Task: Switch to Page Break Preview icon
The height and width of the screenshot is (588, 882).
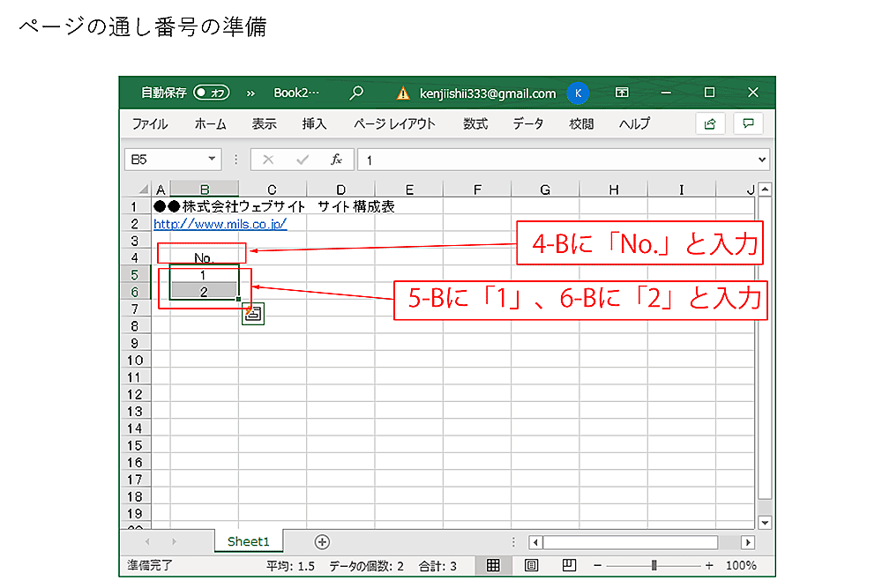Action: pos(569,565)
